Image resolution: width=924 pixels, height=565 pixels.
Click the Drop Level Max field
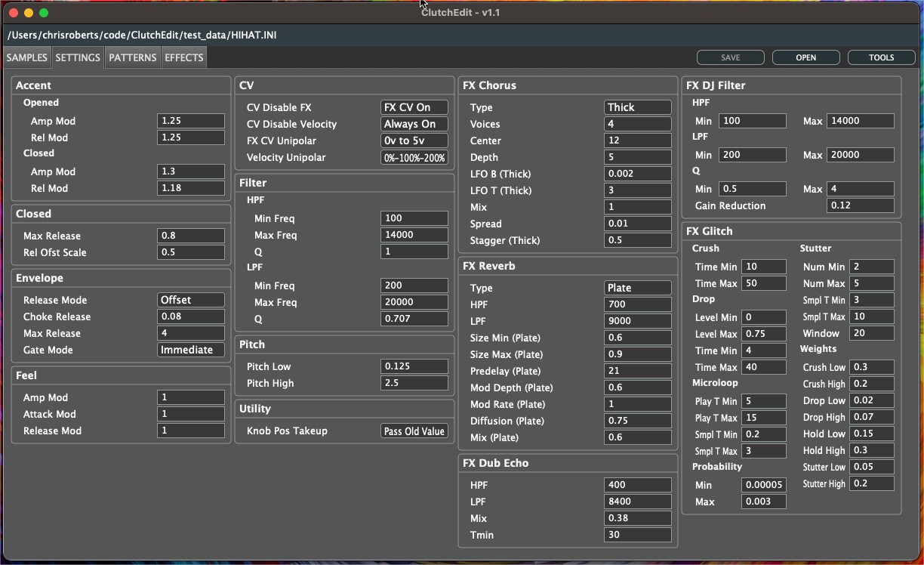pos(764,334)
